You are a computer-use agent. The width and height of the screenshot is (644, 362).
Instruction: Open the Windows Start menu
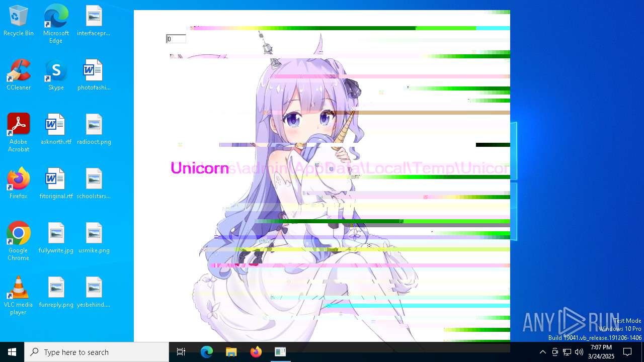(x=12, y=352)
